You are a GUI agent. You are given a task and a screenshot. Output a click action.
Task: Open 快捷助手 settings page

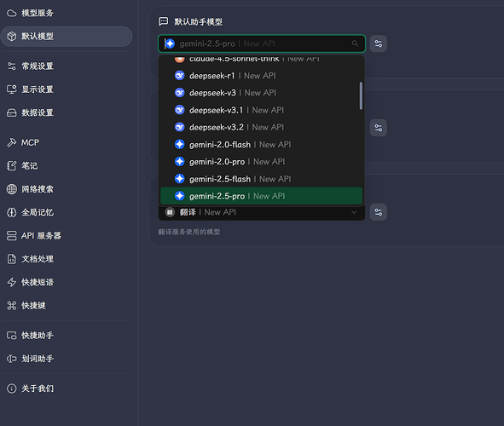(x=67, y=336)
